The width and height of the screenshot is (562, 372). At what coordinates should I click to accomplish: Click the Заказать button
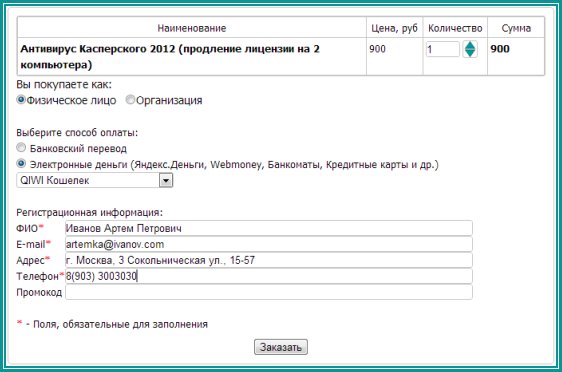click(281, 347)
